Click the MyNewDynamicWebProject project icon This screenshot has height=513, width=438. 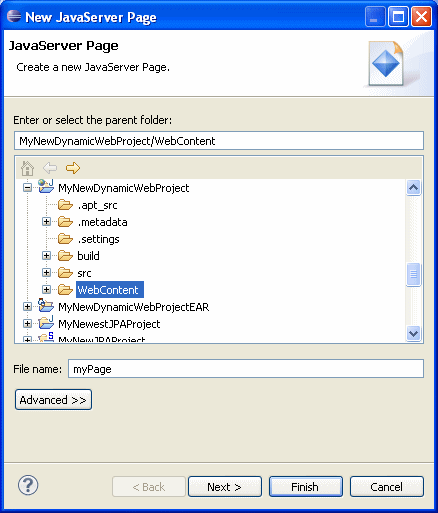coord(46,187)
